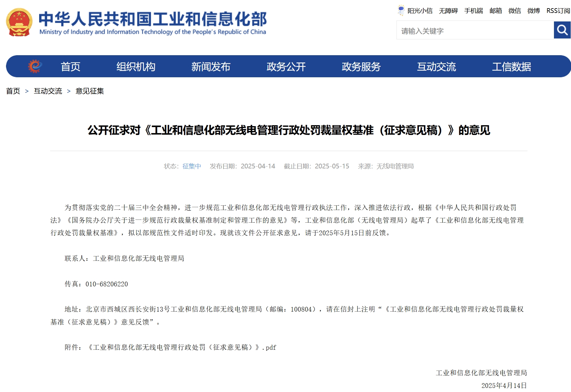The image size is (571, 392).
Task: Focus the 请输入关键字 search field
Action: pyautogui.click(x=475, y=30)
